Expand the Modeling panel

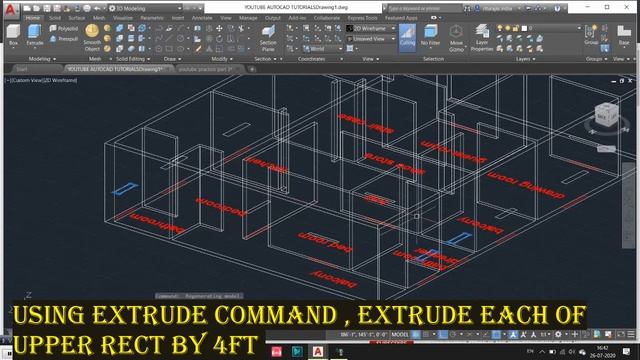pos(42,59)
